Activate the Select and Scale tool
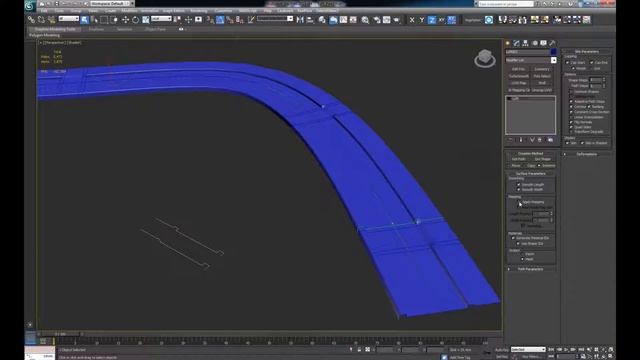 [x=146, y=20]
